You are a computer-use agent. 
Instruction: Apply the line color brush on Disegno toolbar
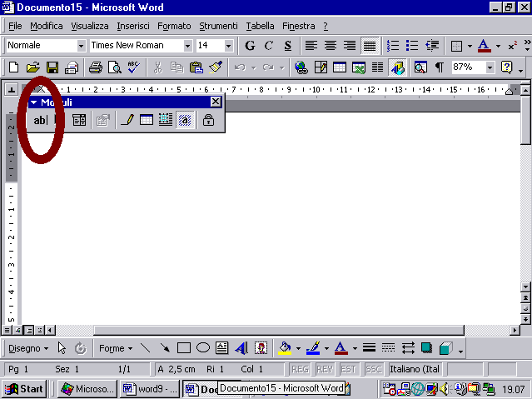click(x=313, y=348)
